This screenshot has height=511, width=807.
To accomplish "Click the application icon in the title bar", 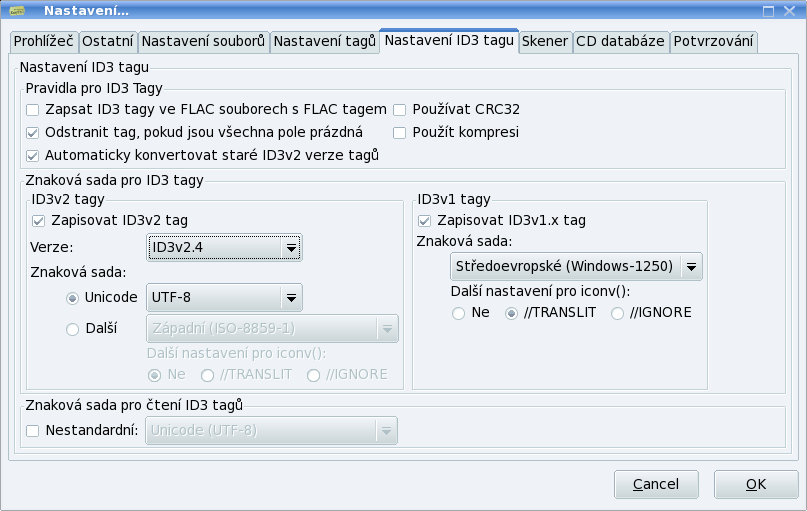I will coord(16,10).
